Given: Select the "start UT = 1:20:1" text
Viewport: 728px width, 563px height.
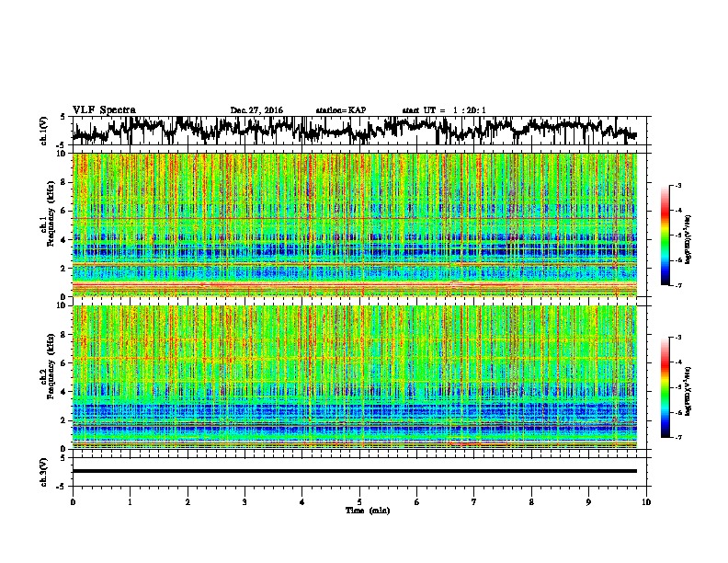Looking at the screenshot, I should [444, 110].
